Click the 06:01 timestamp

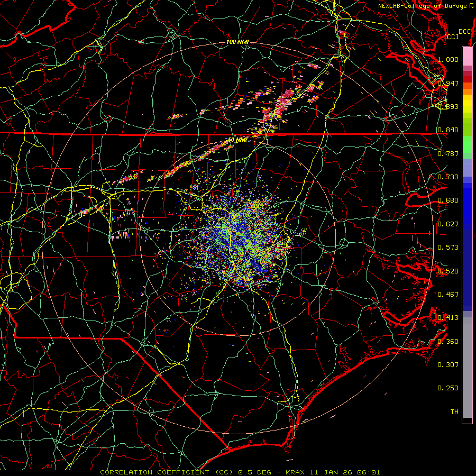click(370, 472)
